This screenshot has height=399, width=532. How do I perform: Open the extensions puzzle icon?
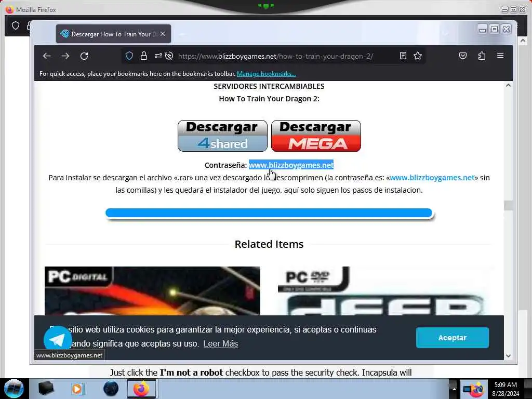click(482, 56)
